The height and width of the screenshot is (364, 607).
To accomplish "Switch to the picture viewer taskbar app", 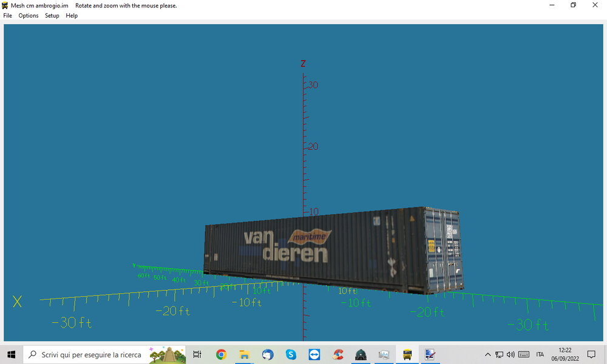I will tap(384, 354).
